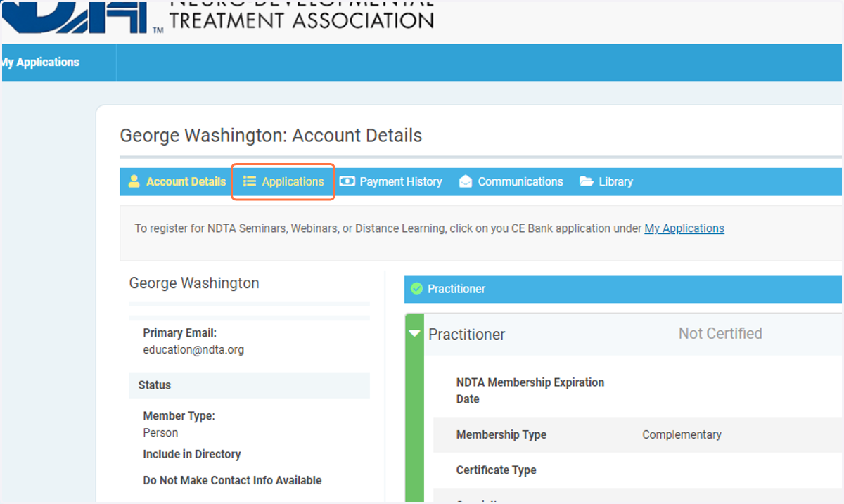
Task: Click the folder icon beside Library
Action: click(x=587, y=181)
